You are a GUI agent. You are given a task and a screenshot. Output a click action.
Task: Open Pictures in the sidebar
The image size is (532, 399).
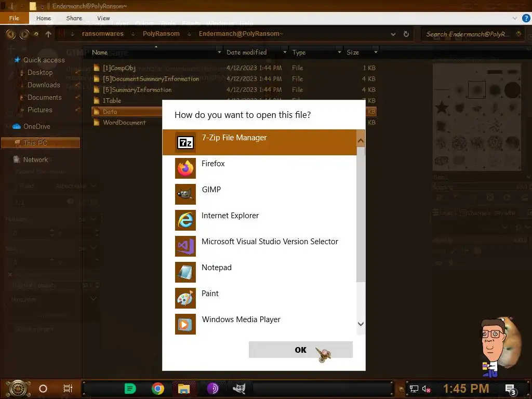pyautogui.click(x=39, y=110)
